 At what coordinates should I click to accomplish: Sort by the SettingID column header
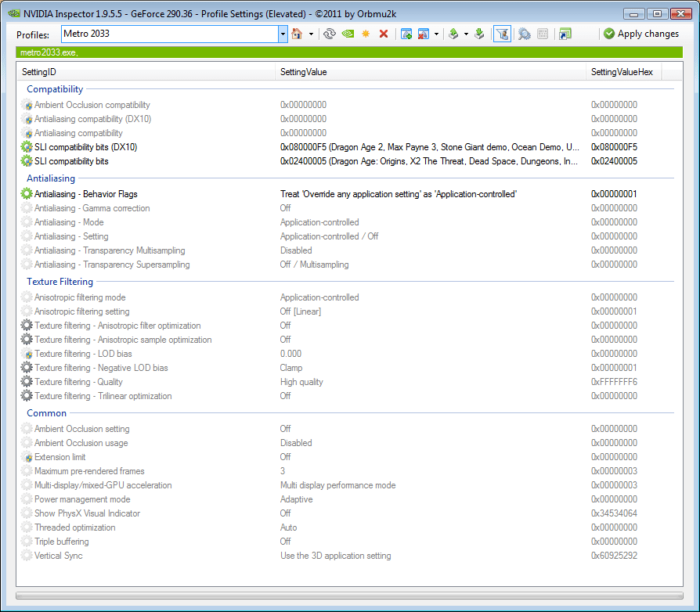tap(146, 72)
